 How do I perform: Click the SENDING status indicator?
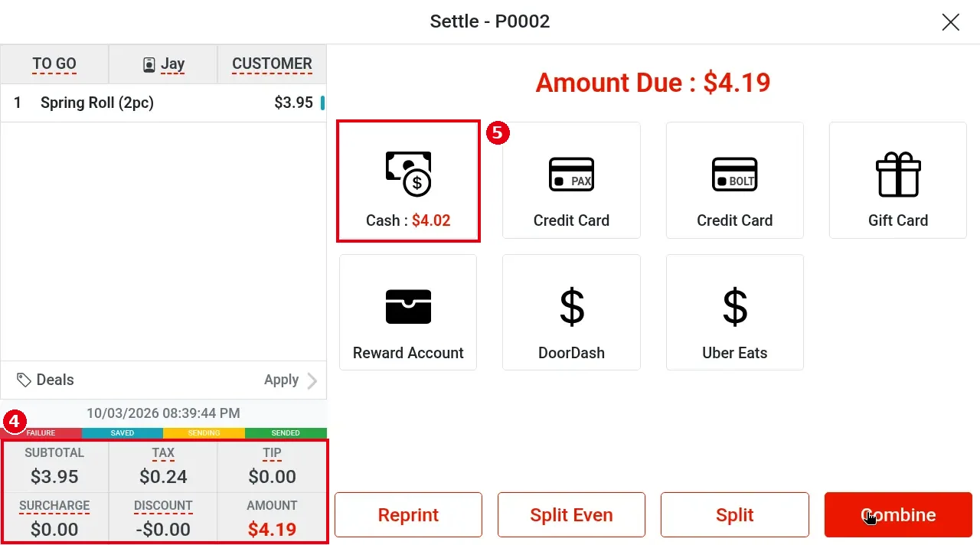coord(204,433)
